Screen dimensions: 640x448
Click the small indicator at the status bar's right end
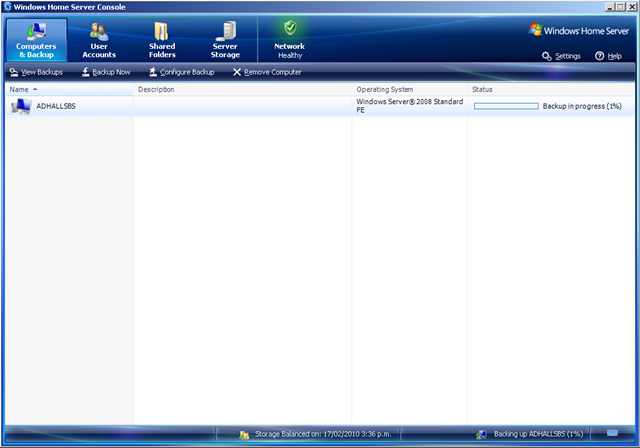612,433
